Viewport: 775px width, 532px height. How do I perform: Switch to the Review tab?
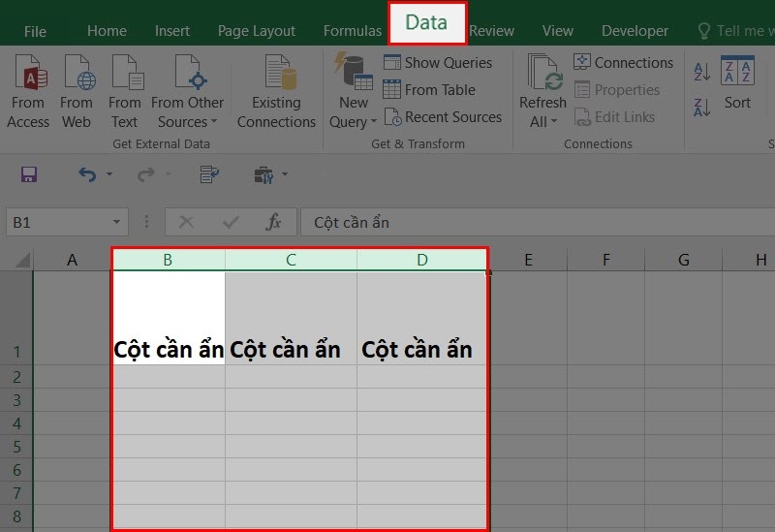click(491, 31)
